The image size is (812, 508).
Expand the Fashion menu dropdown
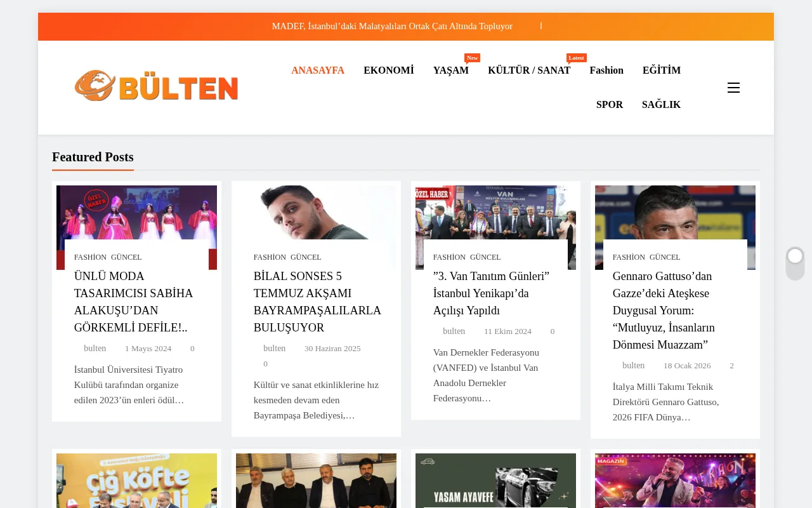606,70
